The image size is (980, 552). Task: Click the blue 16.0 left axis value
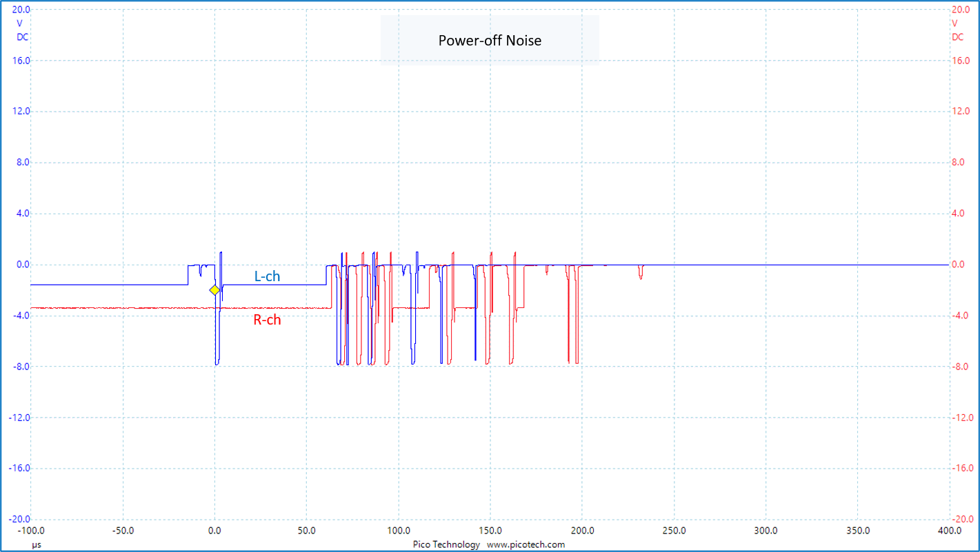coord(21,61)
